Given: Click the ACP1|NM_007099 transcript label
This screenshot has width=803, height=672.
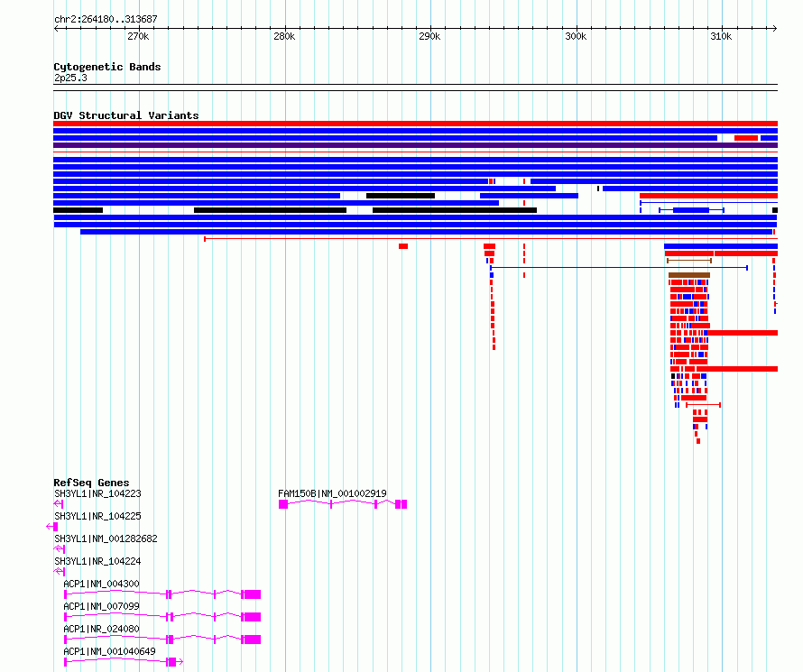Looking at the screenshot, I should point(101,606).
